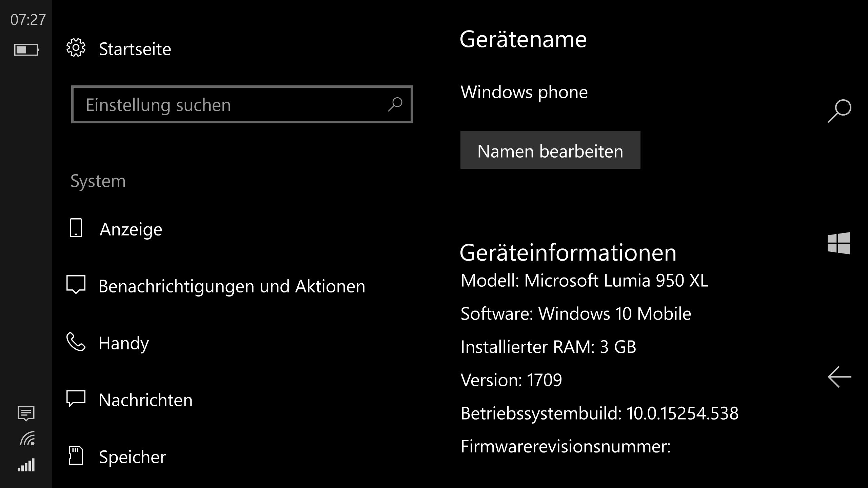
Task: Tap the Windows Start logo key
Action: point(839,243)
